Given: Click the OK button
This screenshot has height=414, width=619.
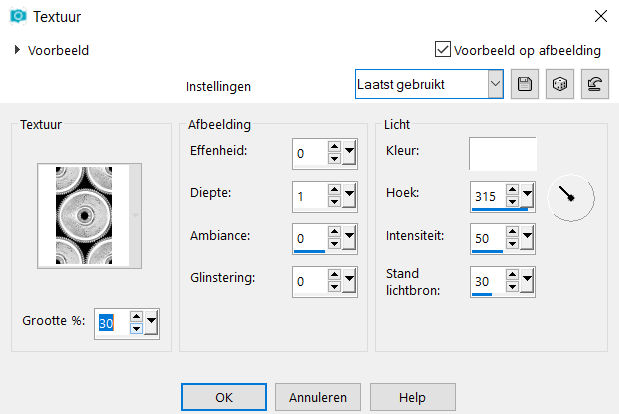Looking at the screenshot, I should 224,397.
